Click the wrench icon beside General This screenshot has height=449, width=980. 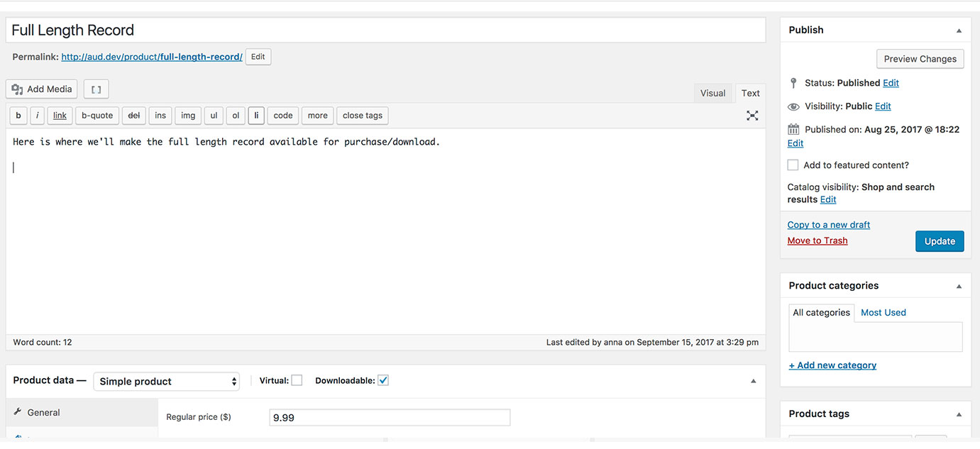(17, 412)
